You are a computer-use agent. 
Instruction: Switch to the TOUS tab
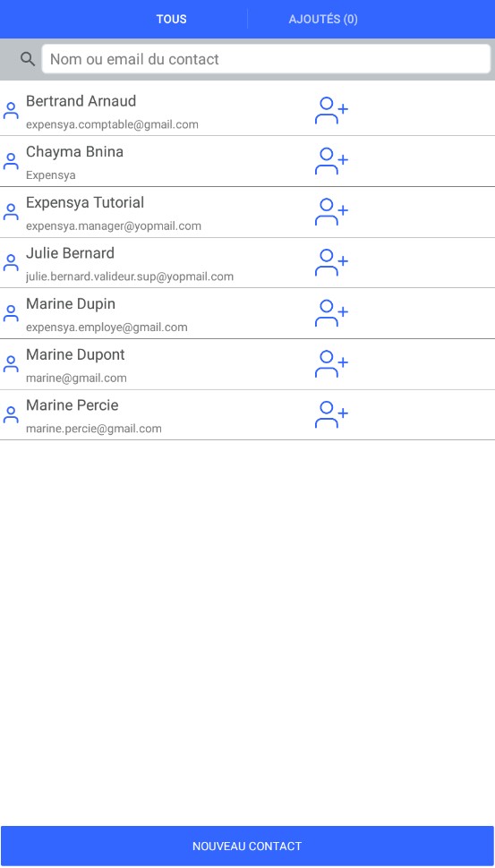click(x=171, y=20)
